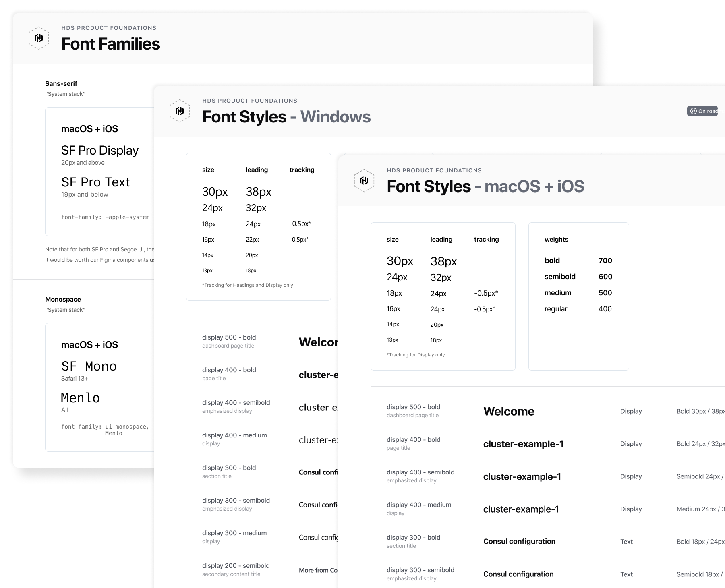Click Text label in display 300 semibold row
The image size is (725, 588).
coord(626,574)
